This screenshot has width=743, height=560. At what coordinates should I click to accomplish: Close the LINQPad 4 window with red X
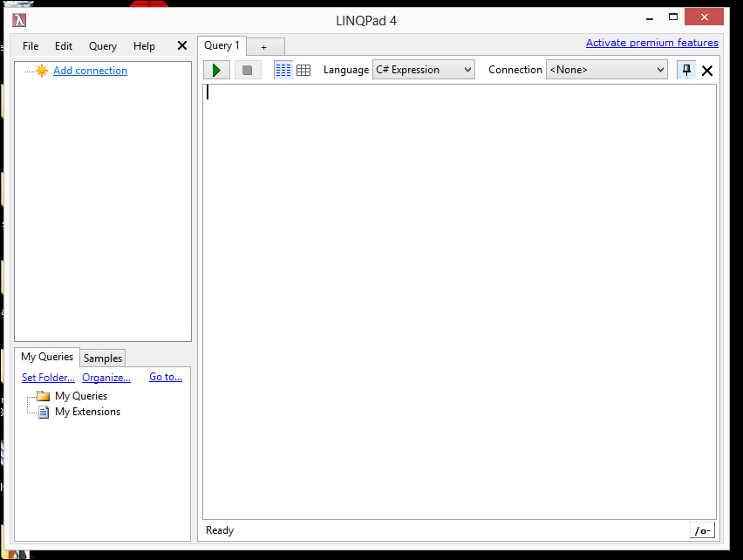click(x=704, y=17)
